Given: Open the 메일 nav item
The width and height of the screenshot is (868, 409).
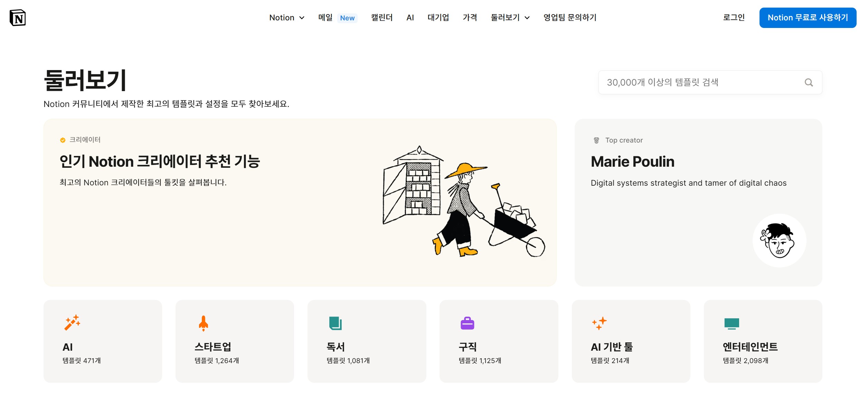Looking at the screenshot, I should pyautogui.click(x=325, y=18).
